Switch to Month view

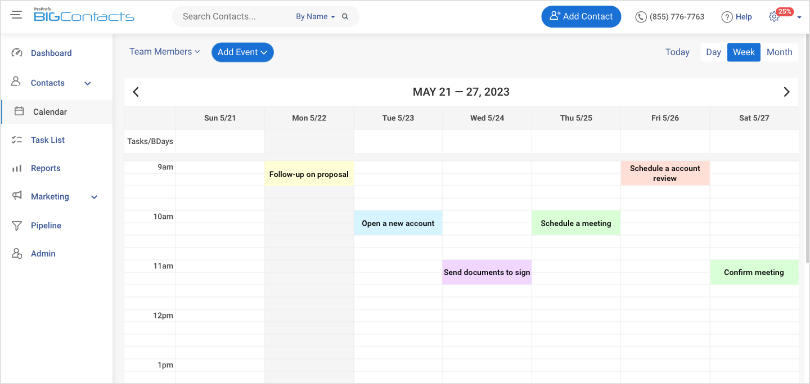(779, 52)
